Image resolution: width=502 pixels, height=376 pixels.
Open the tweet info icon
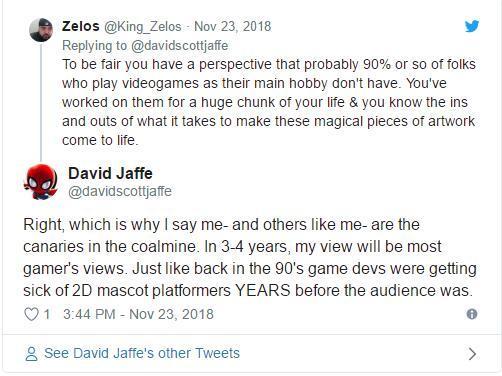[472, 314]
